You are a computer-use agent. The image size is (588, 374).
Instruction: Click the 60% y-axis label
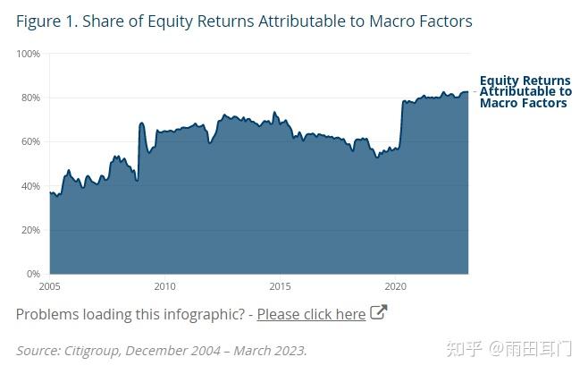(30, 141)
